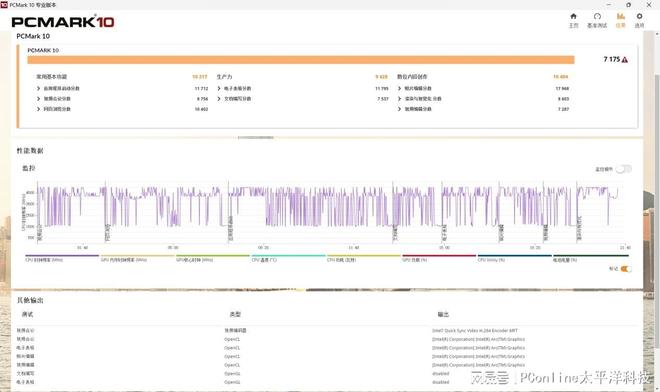The width and height of the screenshot is (660, 392).
Task: Toggle red GPU load legend
Action: click(x=439, y=258)
